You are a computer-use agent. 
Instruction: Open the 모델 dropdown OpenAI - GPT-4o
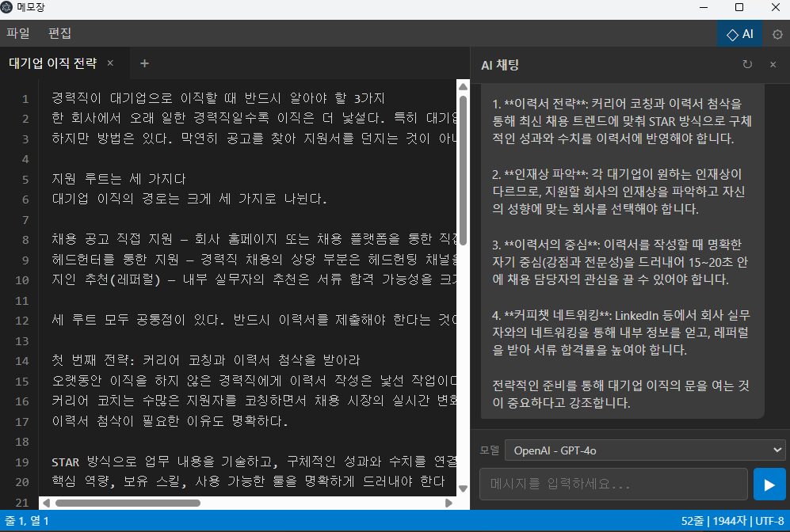[645, 450]
